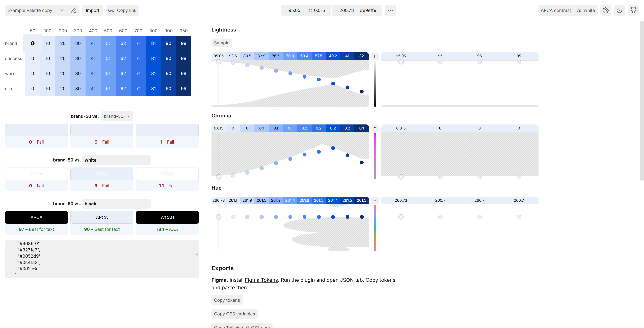Open the Example Palette copy dropdown
The width and height of the screenshot is (644, 328).
point(36,10)
